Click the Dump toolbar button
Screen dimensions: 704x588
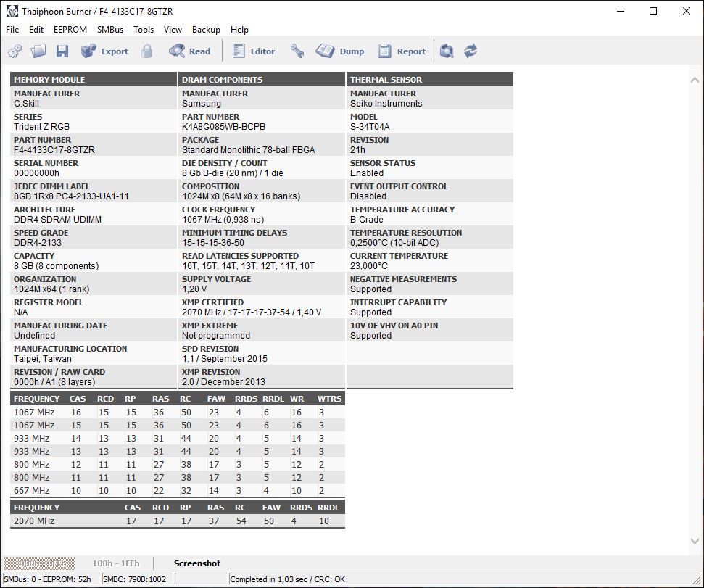click(x=339, y=51)
